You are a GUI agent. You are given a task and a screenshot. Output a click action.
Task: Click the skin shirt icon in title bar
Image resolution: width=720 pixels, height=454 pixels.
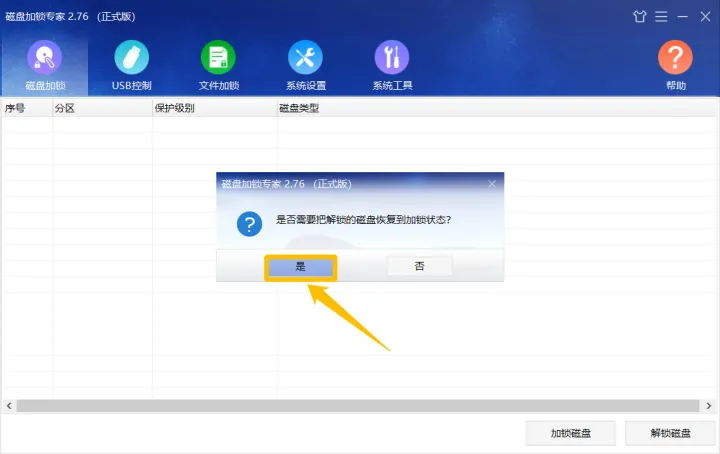tap(639, 17)
